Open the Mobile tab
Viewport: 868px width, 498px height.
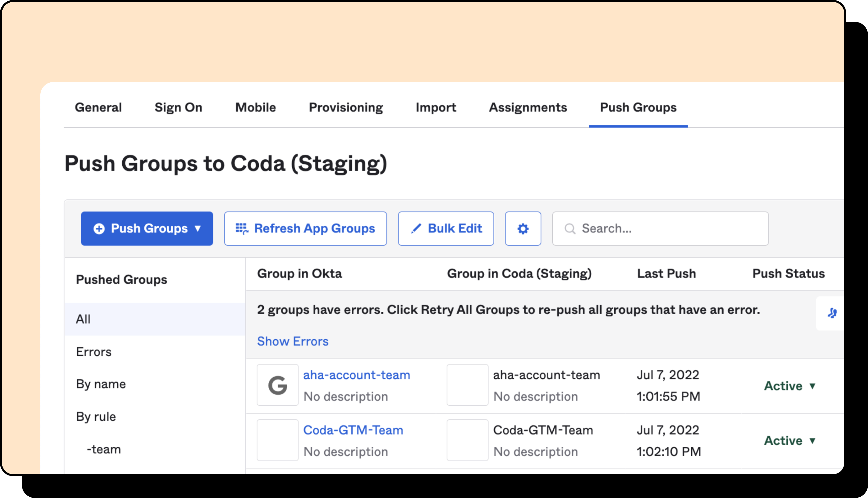point(256,107)
